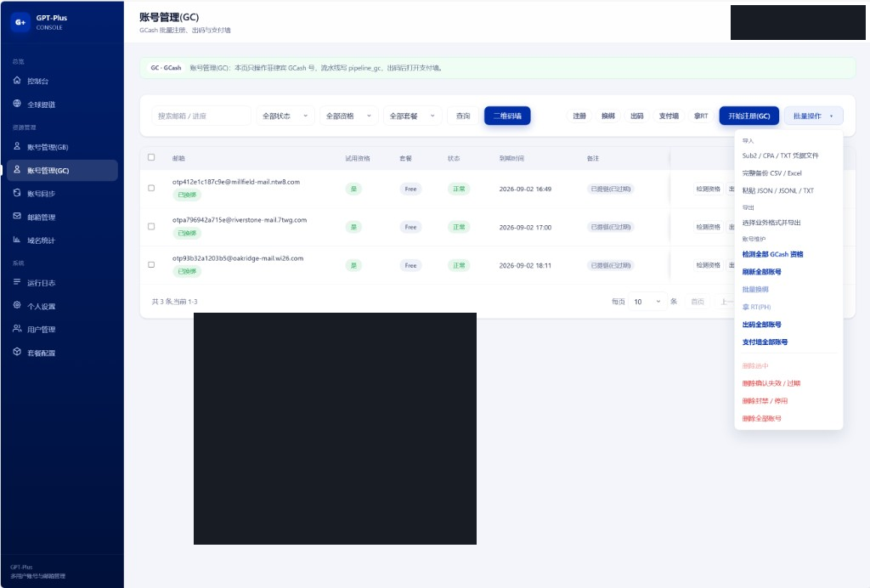Click 出码全部账号 in dropdown menu
This screenshot has width=870, height=588.
pyautogui.click(x=788, y=325)
